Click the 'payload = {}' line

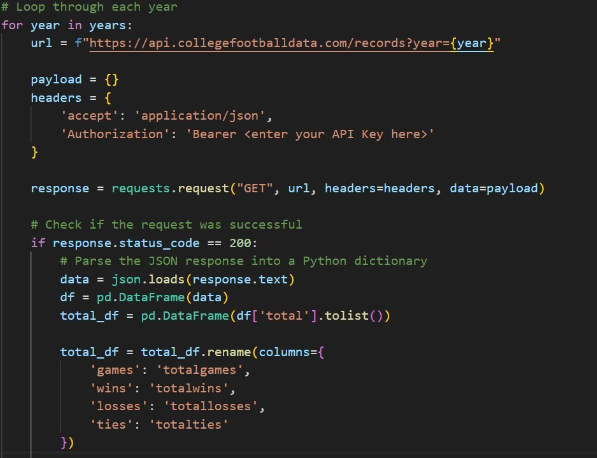pos(75,80)
